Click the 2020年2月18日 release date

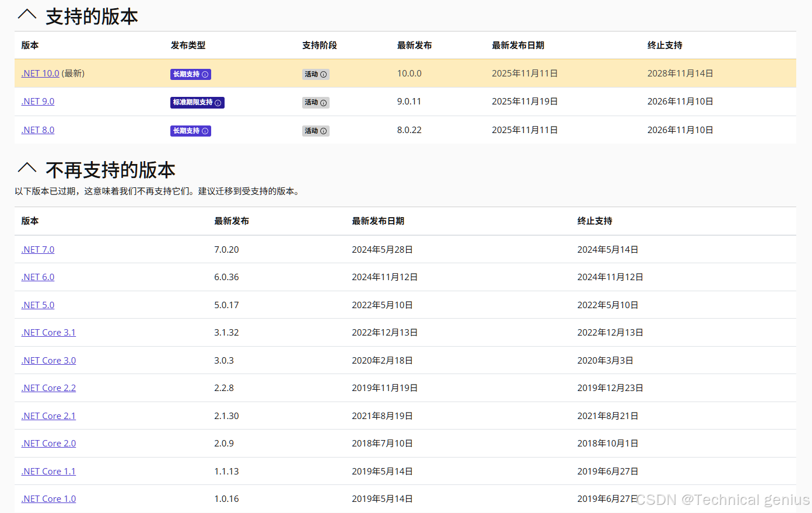click(382, 361)
